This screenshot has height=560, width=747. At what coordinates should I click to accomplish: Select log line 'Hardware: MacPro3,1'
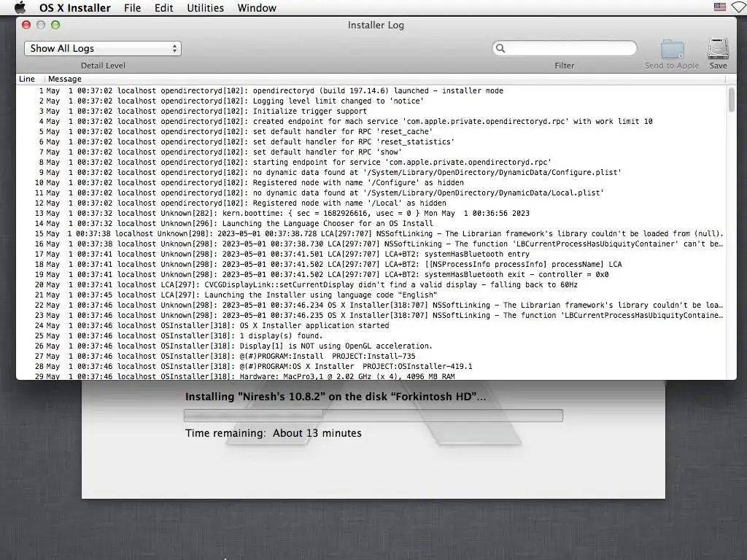pyautogui.click(x=371, y=376)
